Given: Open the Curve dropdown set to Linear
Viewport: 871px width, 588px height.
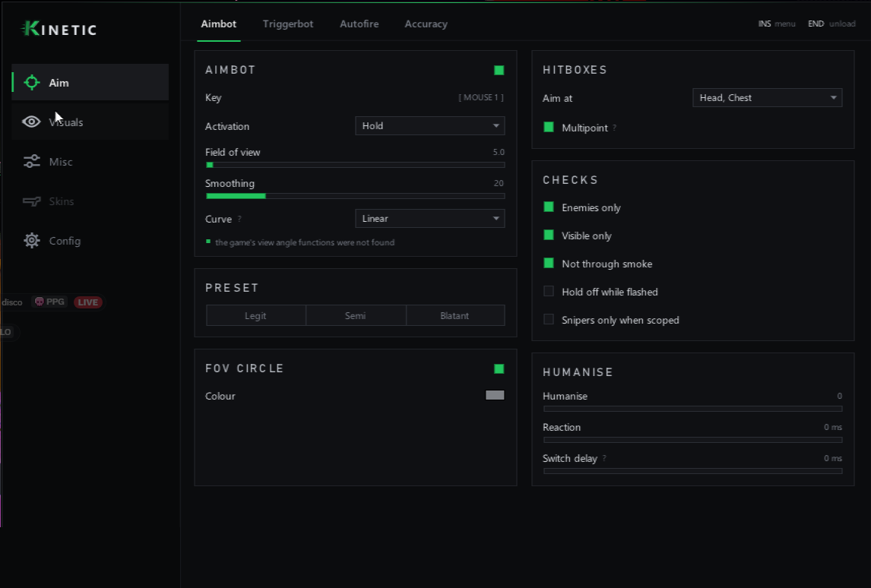Looking at the screenshot, I should click(430, 219).
